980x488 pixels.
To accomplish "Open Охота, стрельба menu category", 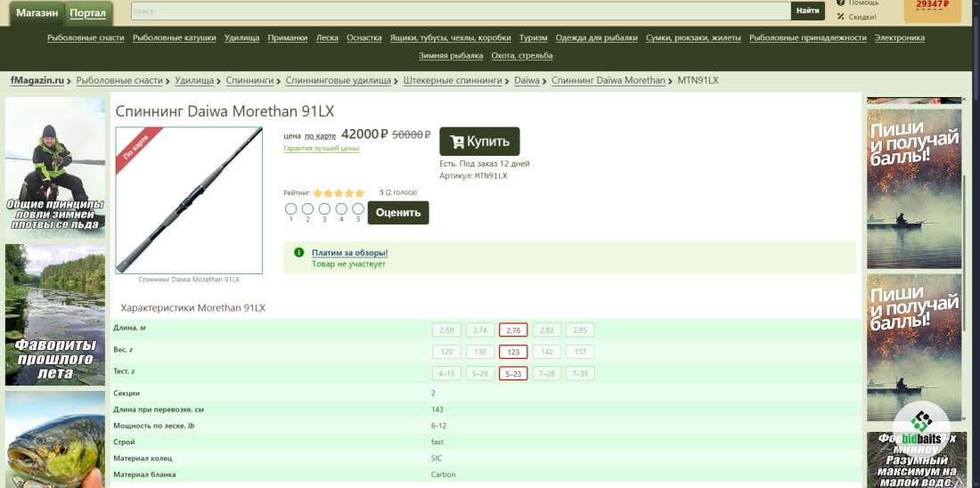I will tap(522, 55).
